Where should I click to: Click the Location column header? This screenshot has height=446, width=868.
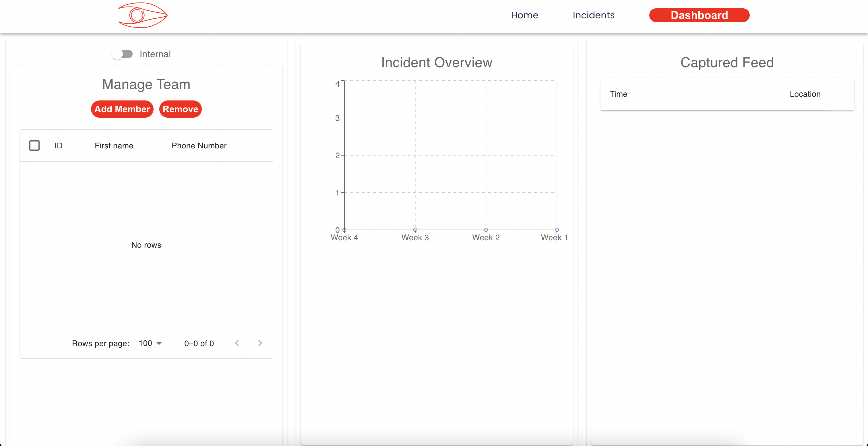tap(805, 94)
